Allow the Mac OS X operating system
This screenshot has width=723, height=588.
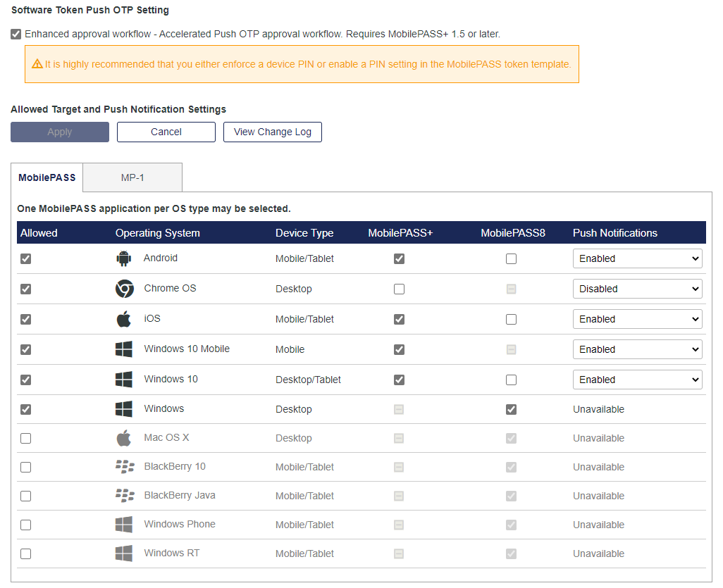[26, 438]
